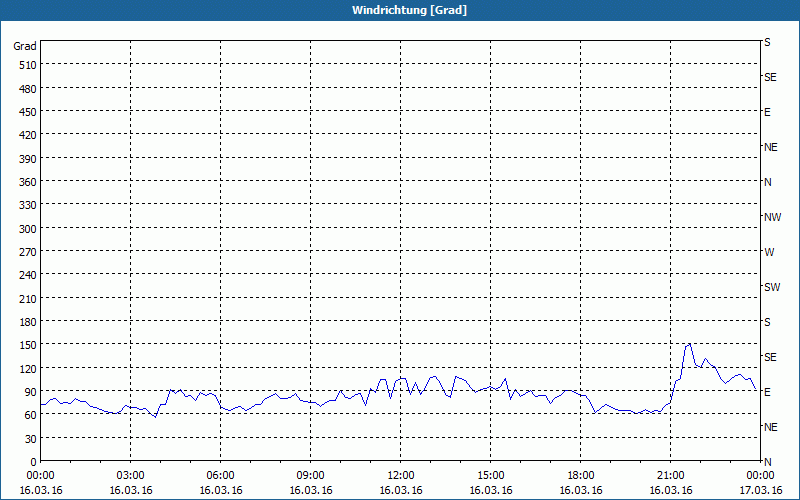Select the W compass label
This screenshot has width=800, height=500.
click(769, 252)
